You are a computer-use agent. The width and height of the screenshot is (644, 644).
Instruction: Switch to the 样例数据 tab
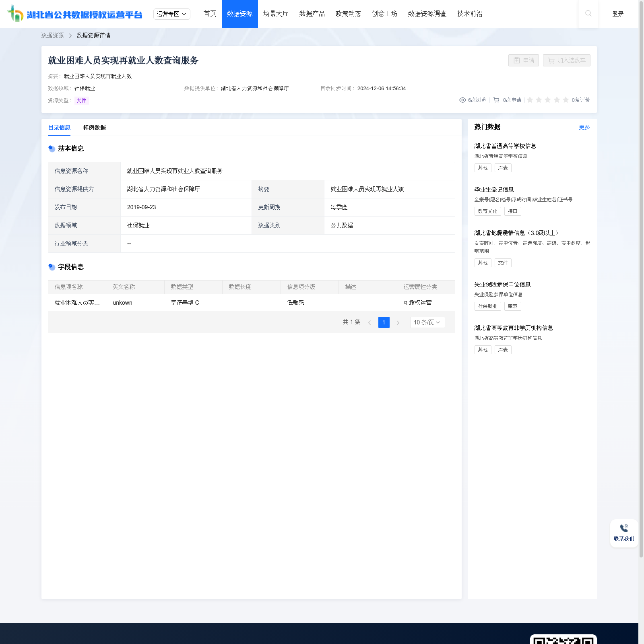coord(94,128)
